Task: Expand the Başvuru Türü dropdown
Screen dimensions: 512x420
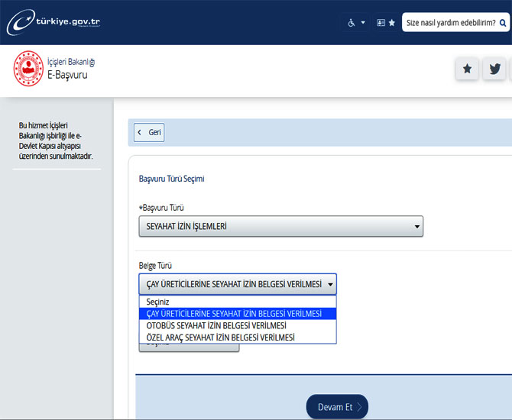Action: point(280,227)
